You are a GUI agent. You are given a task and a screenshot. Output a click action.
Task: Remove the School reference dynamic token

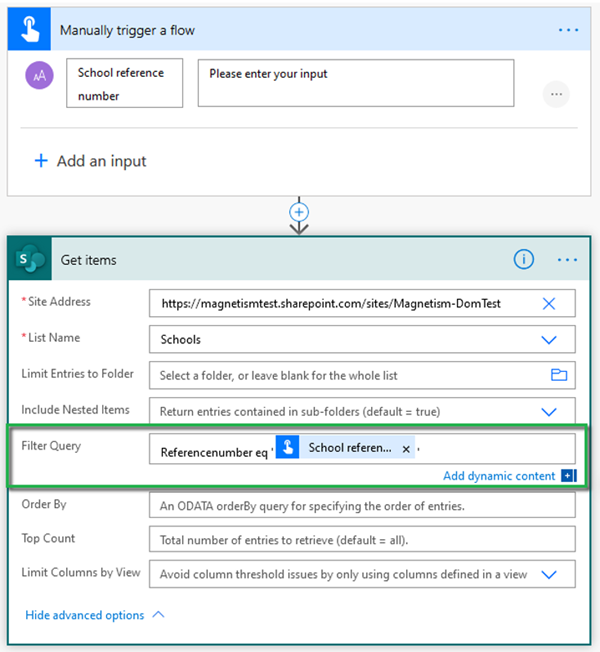(406, 449)
